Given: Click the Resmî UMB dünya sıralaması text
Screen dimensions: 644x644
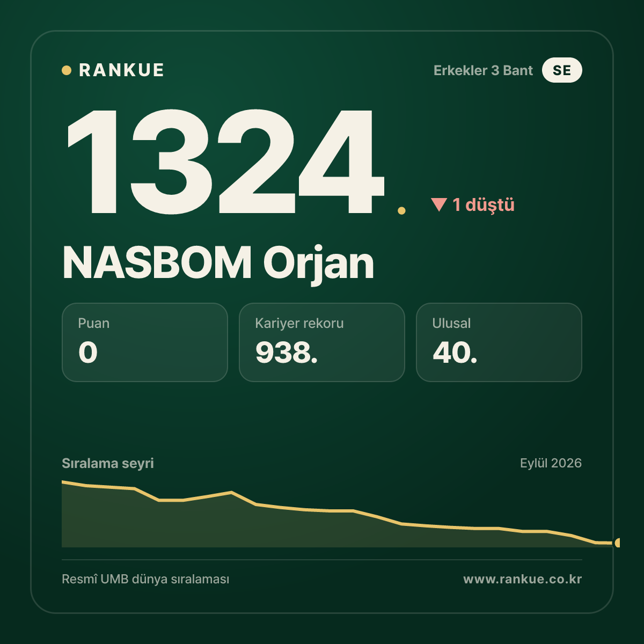Looking at the screenshot, I should (145, 580).
